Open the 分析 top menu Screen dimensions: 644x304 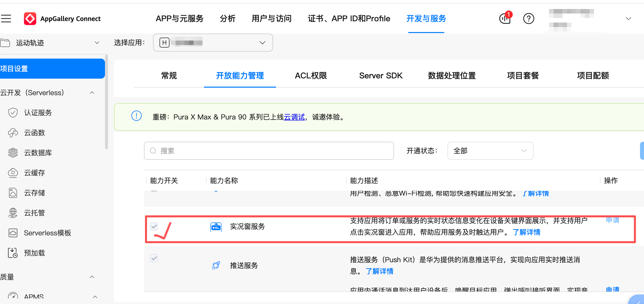[x=227, y=19]
